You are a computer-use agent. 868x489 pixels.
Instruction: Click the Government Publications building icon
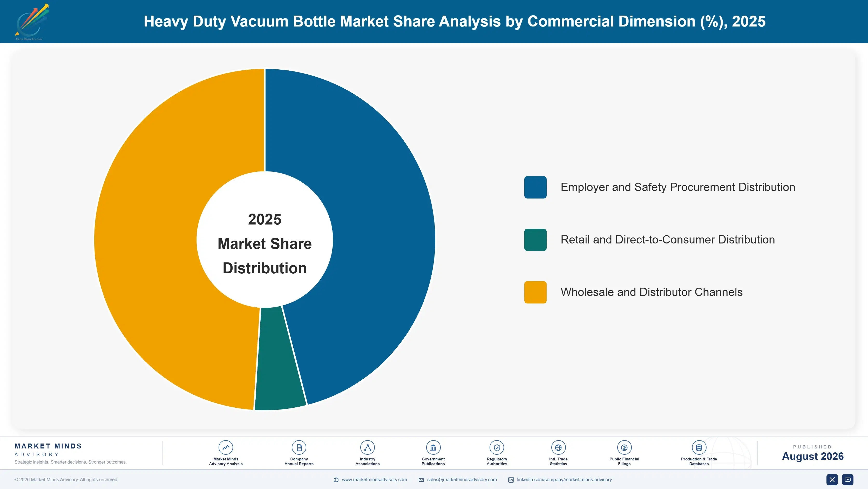pyautogui.click(x=433, y=447)
